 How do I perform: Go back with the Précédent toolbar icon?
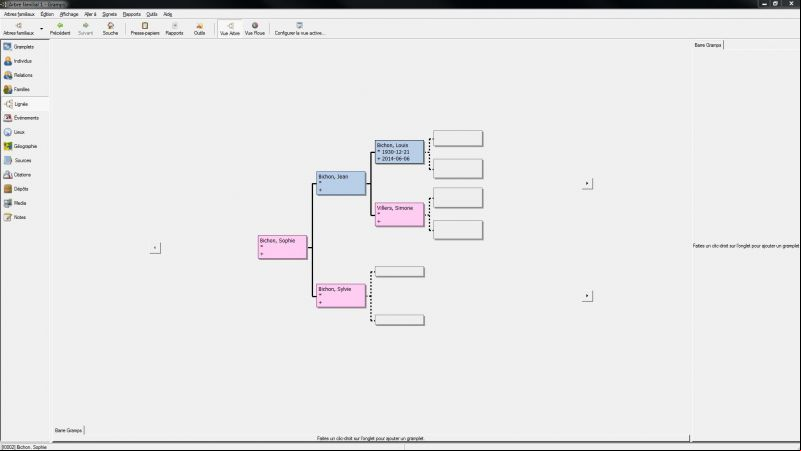60,26
